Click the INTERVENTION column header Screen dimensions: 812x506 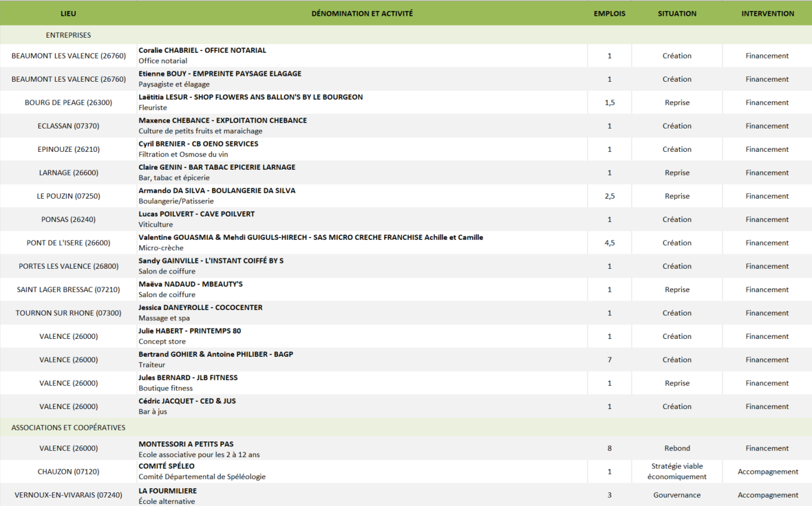767,13
